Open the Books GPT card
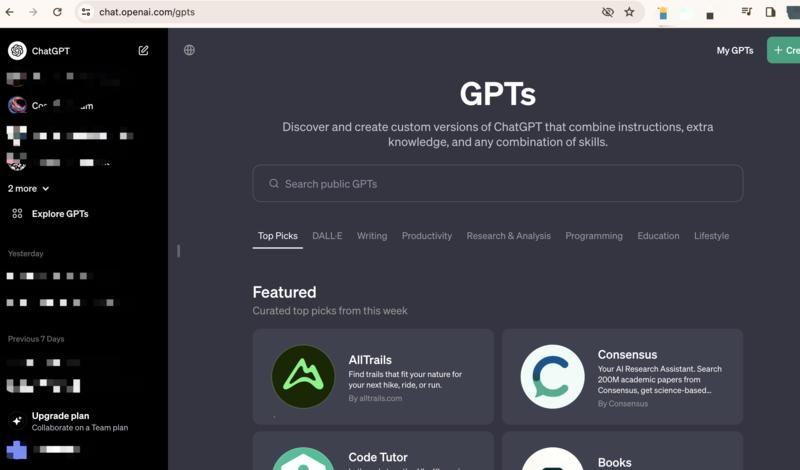Viewport: 800px width, 470px height. 622,451
